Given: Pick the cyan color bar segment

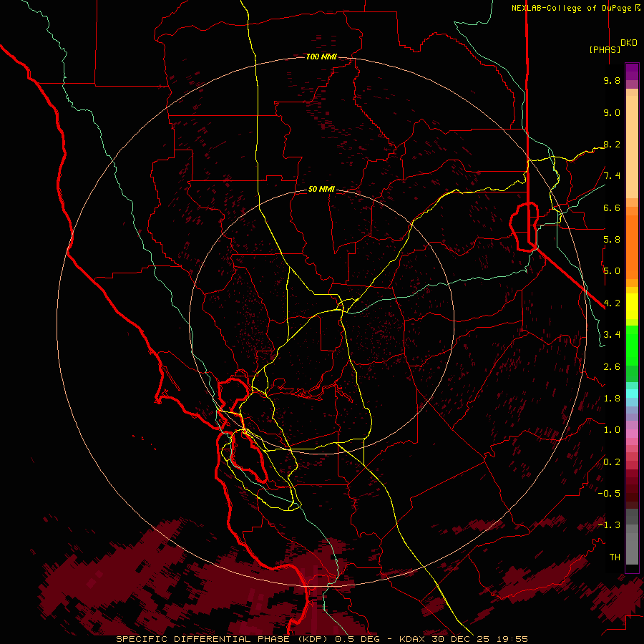Looking at the screenshot, I should click(632, 394).
